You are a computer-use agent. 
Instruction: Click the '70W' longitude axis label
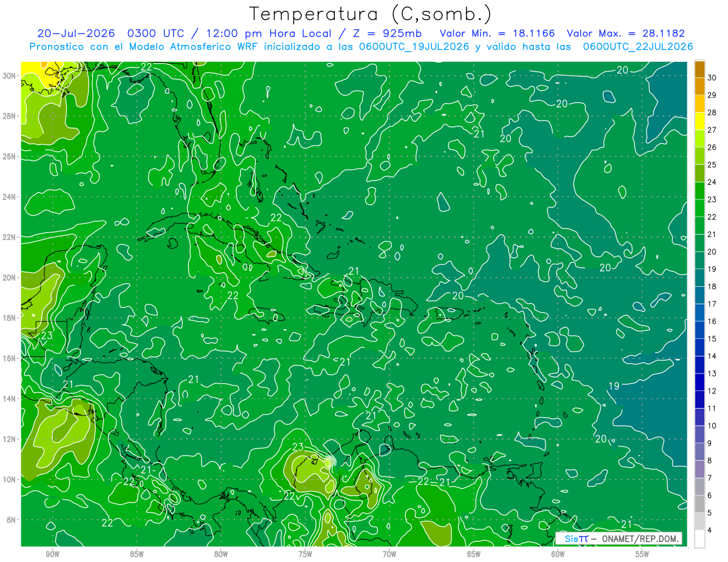pyautogui.click(x=389, y=554)
